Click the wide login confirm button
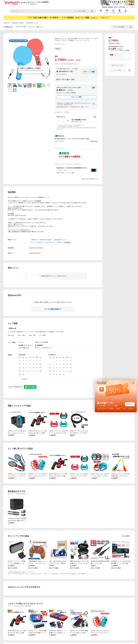The height and width of the screenshot is (644, 138). 76,97
